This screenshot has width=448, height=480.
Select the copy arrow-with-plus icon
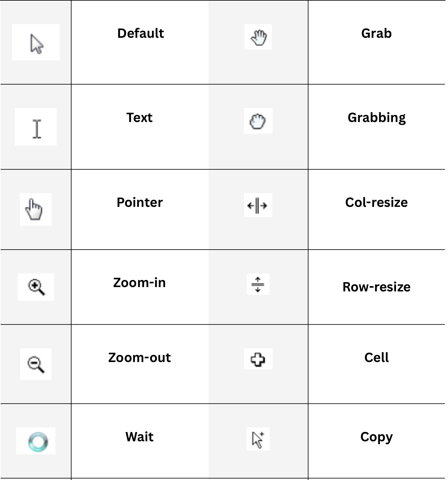pos(258,439)
